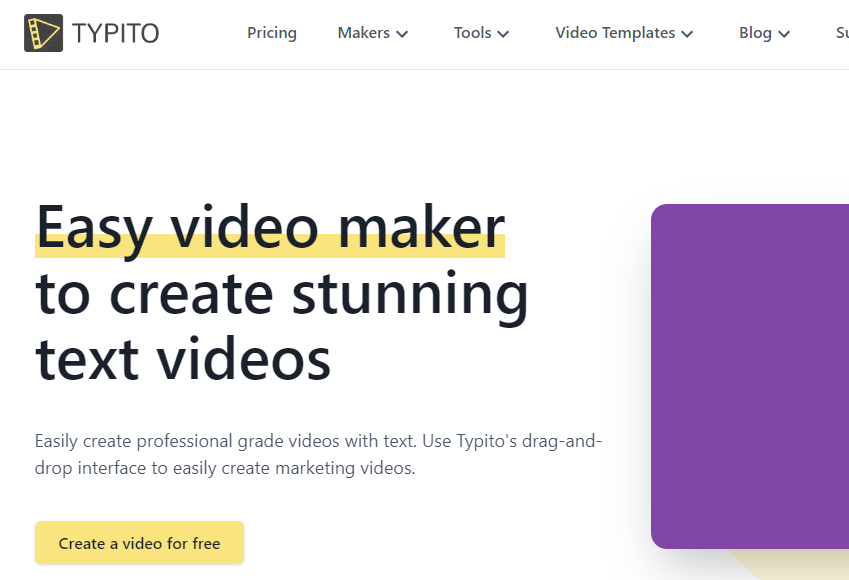Open the Blog menu
The image size is (849, 580).
coord(755,33)
